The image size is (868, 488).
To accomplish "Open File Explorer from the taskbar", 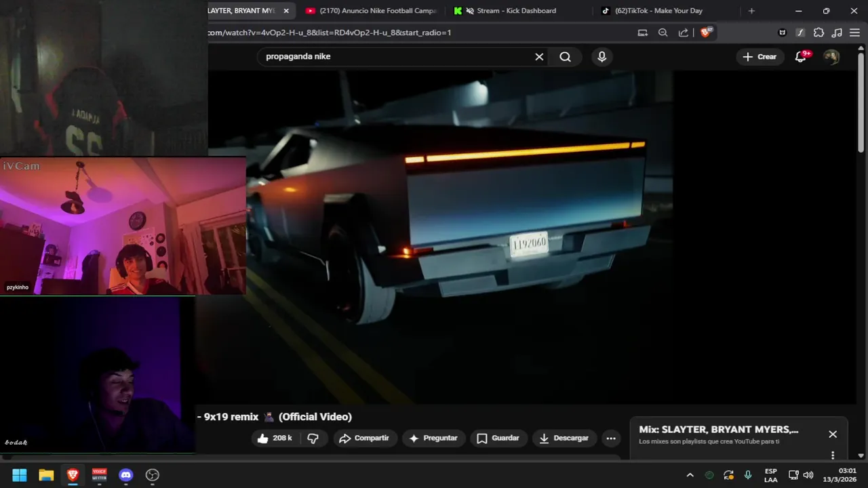I will [46, 475].
